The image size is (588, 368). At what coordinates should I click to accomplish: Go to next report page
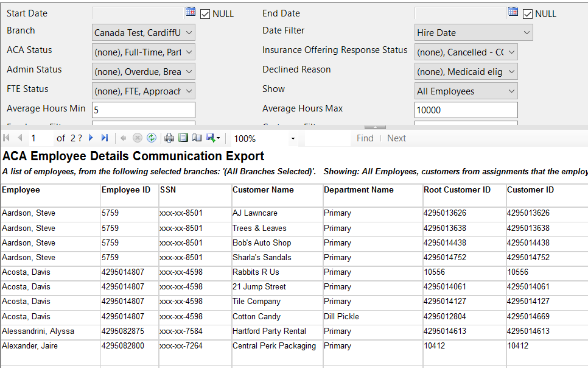(x=91, y=138)
